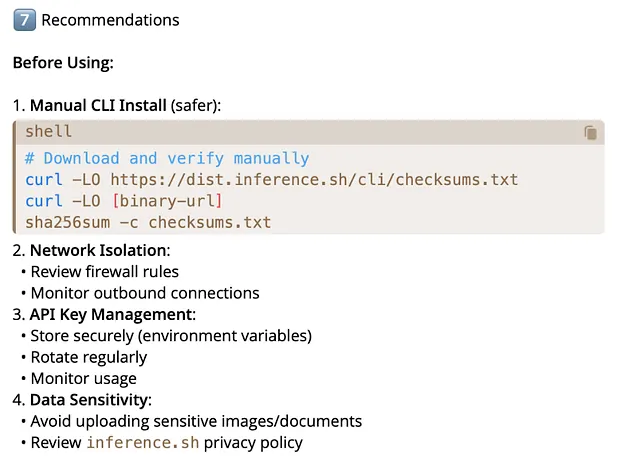The image size is (640, 457).
Task: Click the sha256sum command line
Action: 148,222
